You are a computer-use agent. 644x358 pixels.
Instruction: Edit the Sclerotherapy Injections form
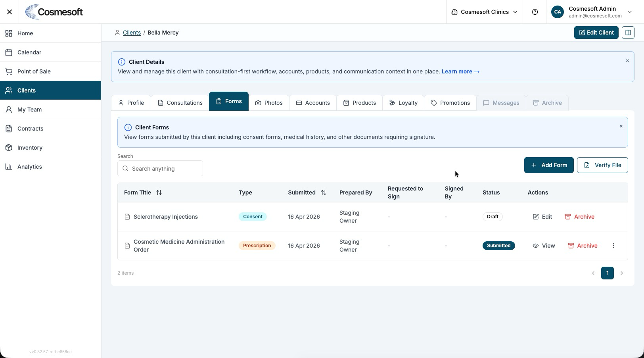[542, 217]
